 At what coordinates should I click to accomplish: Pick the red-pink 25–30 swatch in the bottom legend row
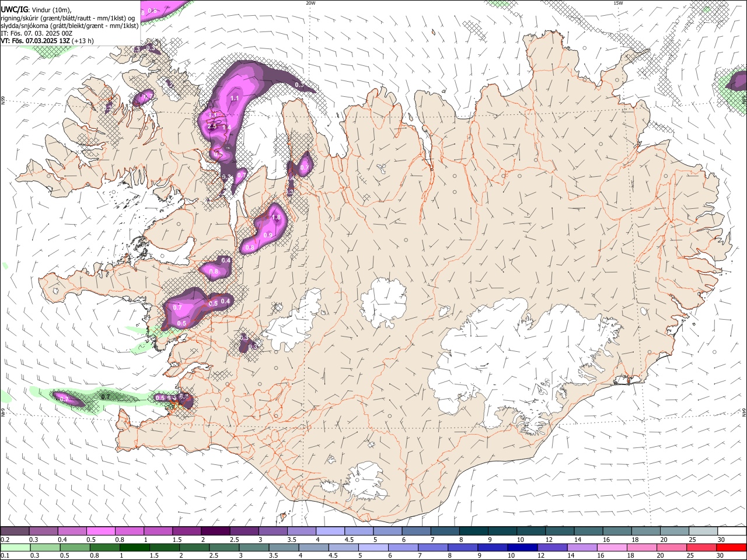click(x=702, y=547)
